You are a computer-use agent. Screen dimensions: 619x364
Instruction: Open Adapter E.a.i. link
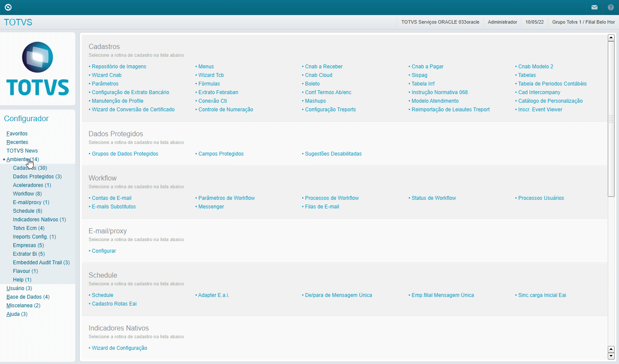pos(214,295)
